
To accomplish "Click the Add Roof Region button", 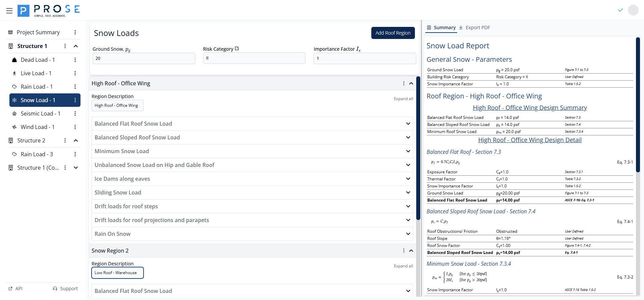I will point(393,33).
